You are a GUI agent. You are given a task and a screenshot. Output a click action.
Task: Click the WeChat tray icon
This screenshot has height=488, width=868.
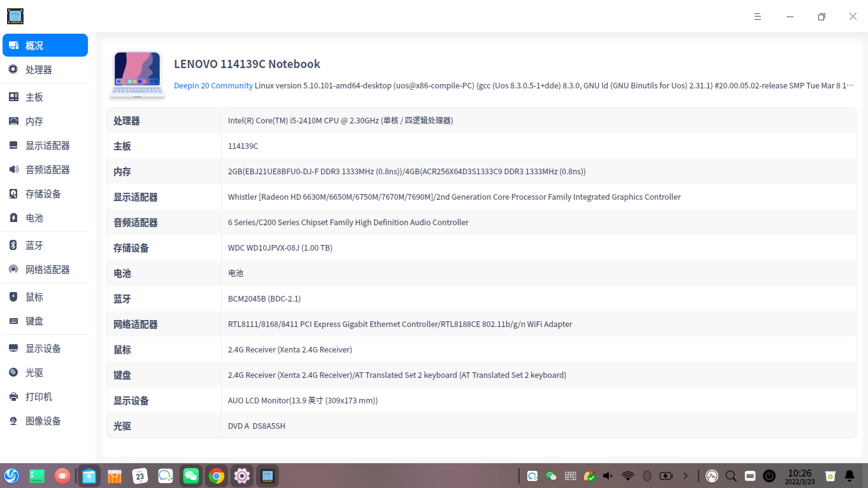point(551,476)
